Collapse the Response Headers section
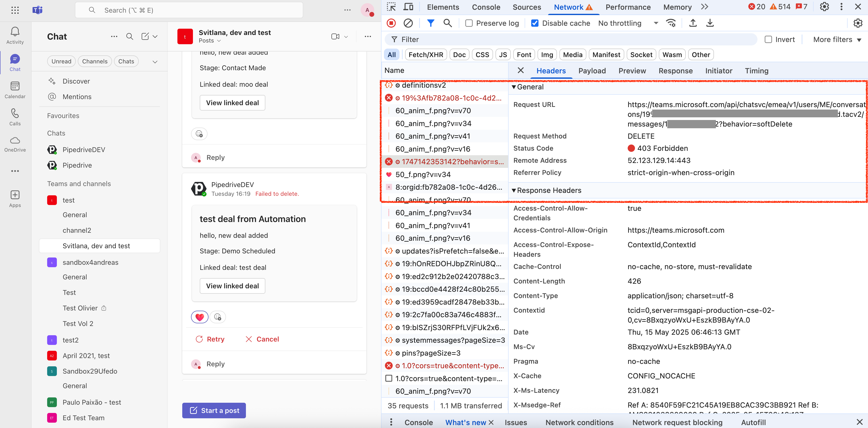 [x=514, y=190]
